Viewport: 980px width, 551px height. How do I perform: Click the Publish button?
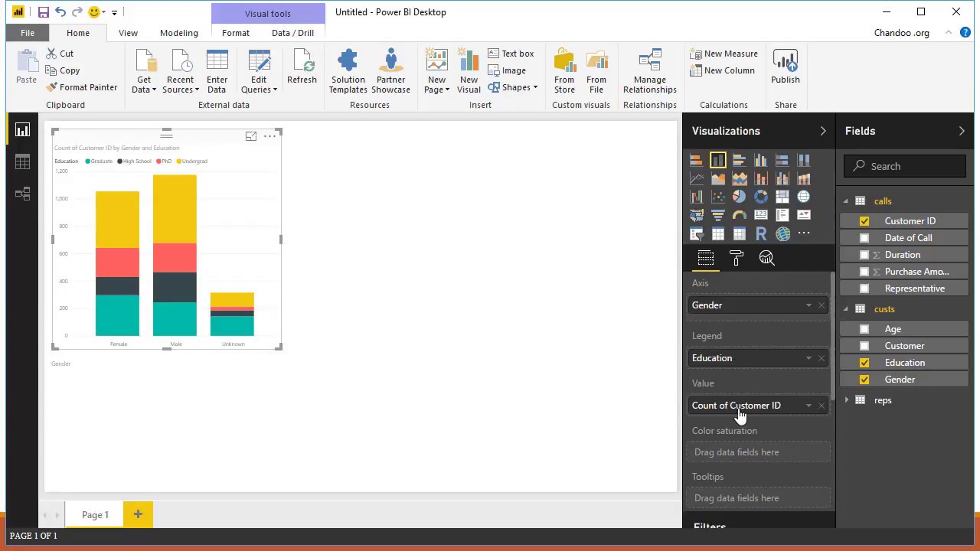click(786, 67)
